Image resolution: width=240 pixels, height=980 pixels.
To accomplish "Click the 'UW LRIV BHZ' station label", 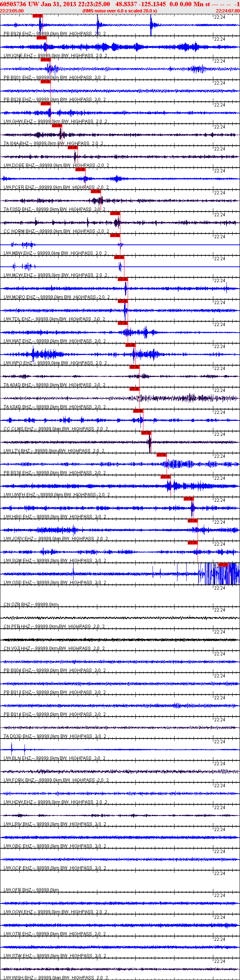I will (18, 824).
